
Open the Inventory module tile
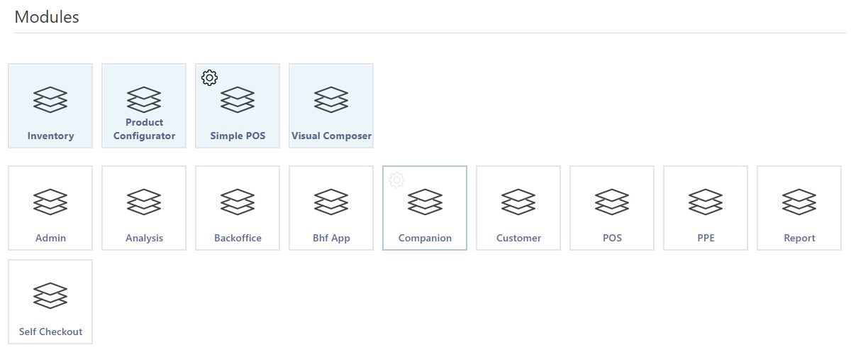[x=50, y=106]
